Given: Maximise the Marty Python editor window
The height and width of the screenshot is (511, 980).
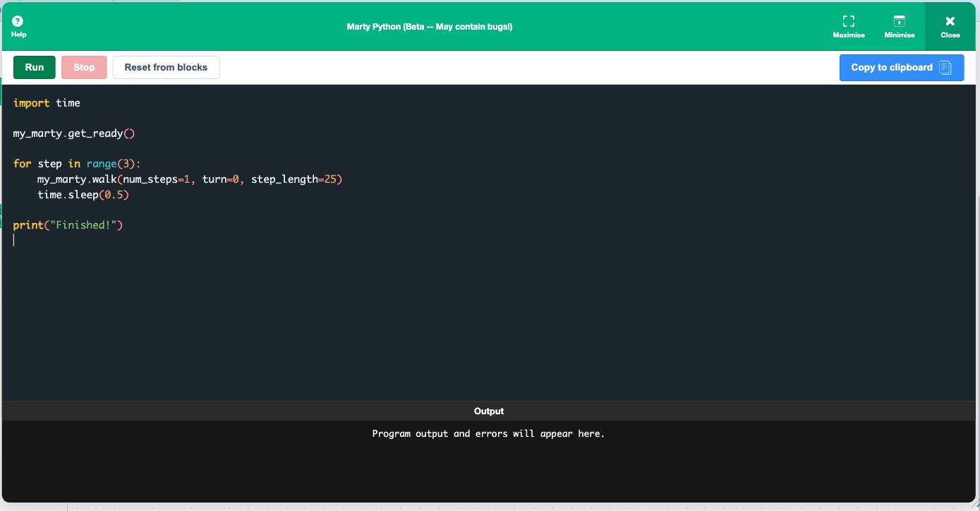Looking at the screenshot, I should 848,27.
